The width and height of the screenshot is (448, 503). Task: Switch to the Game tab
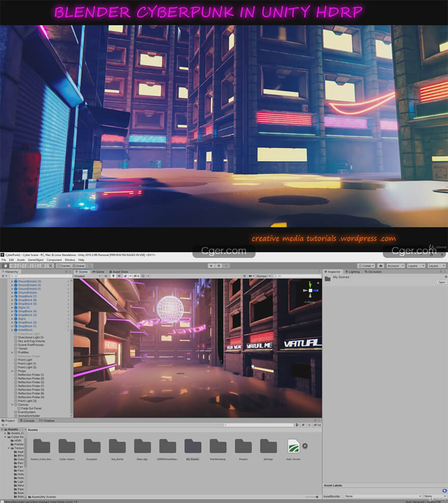tap(98, 272)
